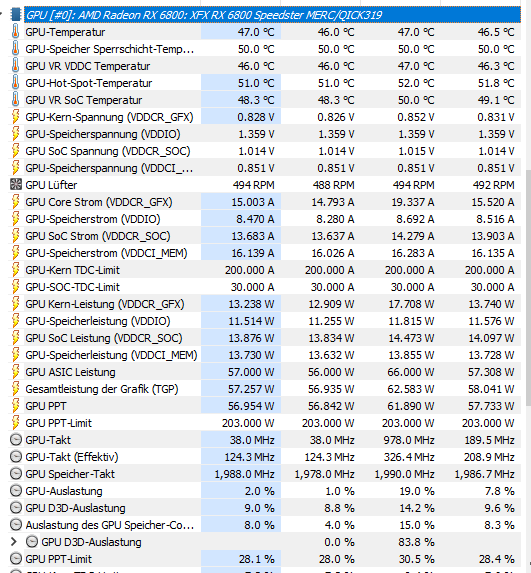Screen dimensions: 531x573
Task: Click lightning icon beside Gesamtleistung der Grafik (TGP)
Action: pyautogui.click(x=15, y=389)
